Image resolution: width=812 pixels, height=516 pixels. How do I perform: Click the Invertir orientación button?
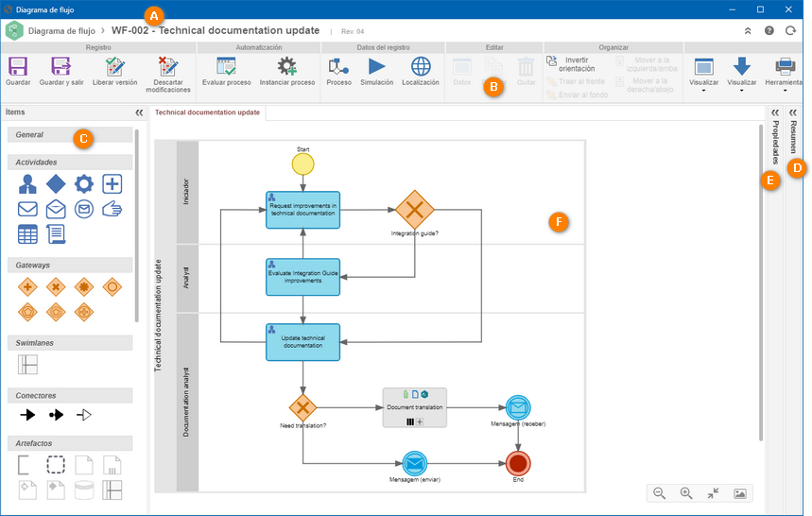(x=571, y=64)
